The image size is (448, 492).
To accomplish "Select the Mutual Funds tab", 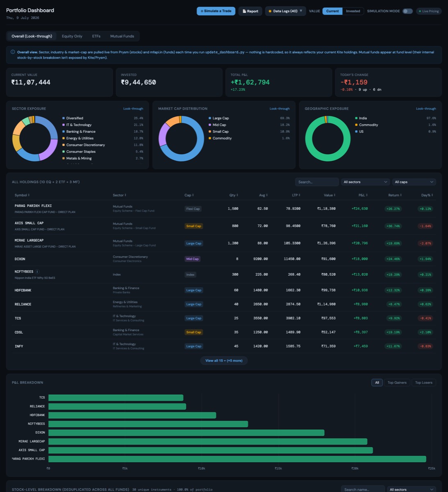I will (x=122, y=36).
